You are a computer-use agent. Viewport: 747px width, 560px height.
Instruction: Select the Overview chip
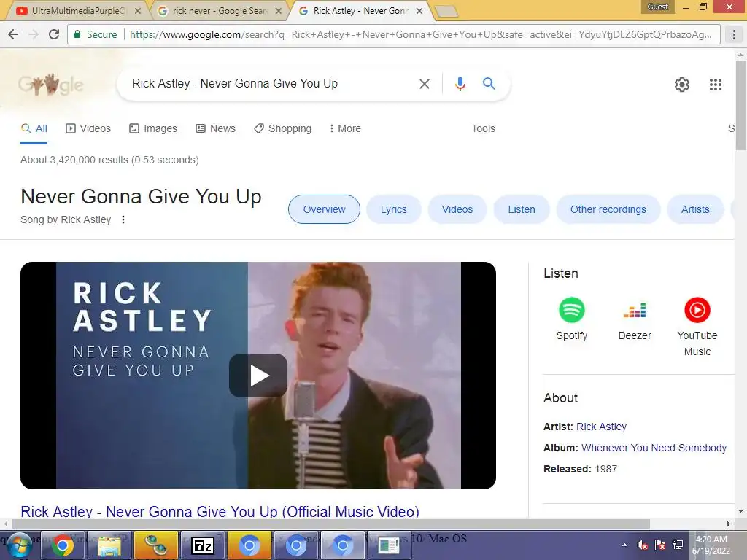point(324,209)
